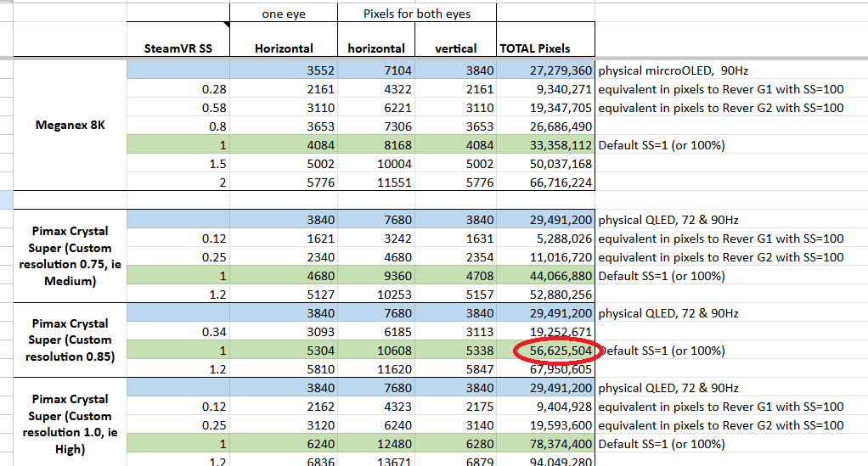868x466 pixels.
Task: Click the "Meganex 8K" merged cell
Action: 70,125
